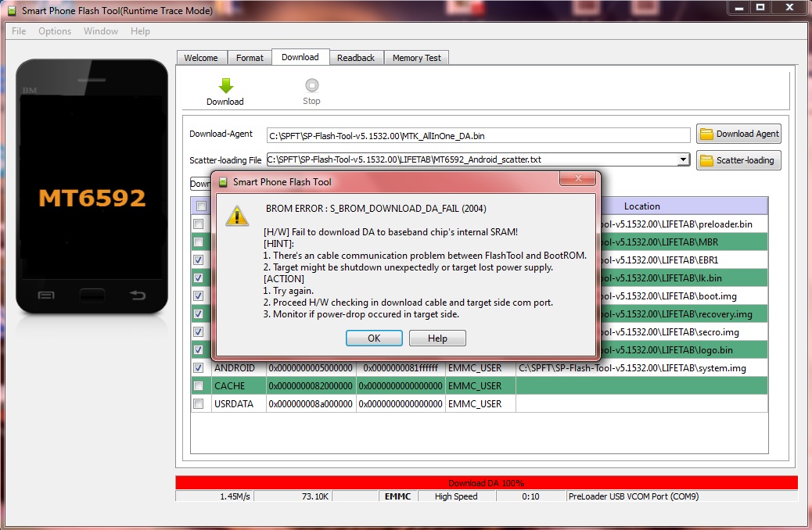812x530 pixels.
Task: Open the download mode dropdown behind dialog
Action: [x=200, y=184]
